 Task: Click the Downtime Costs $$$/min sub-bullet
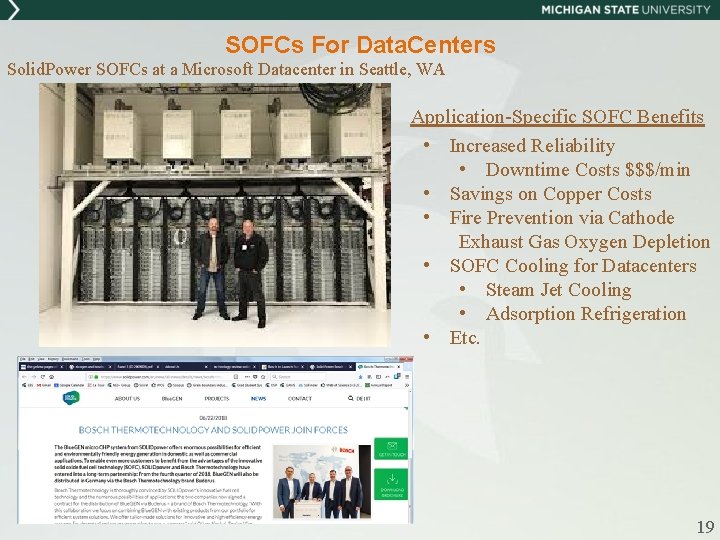588,169
